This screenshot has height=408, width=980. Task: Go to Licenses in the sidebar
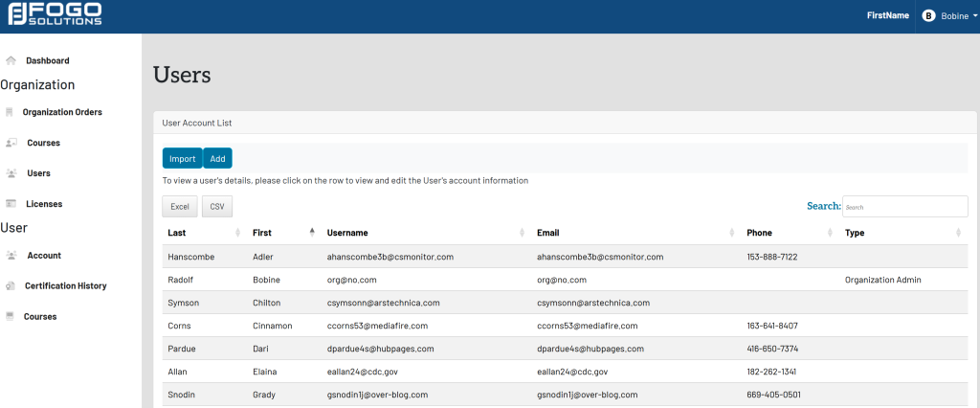point(44,204)
